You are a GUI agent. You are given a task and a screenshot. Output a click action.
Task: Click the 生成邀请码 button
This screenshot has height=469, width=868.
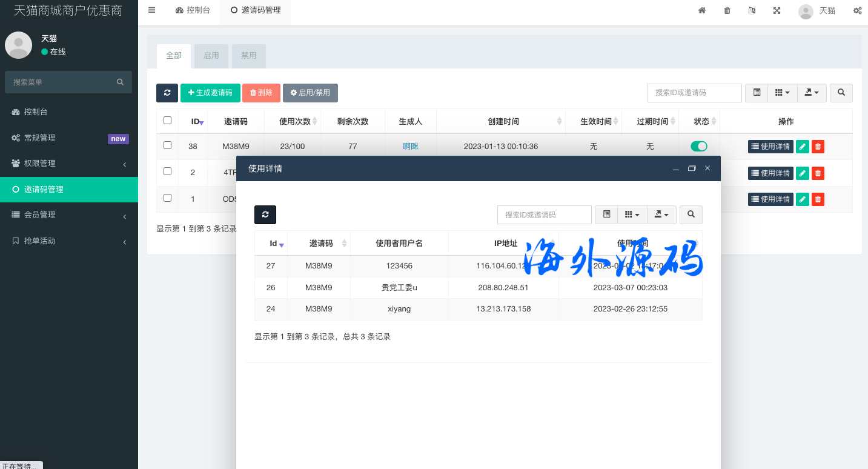[210, 93]
